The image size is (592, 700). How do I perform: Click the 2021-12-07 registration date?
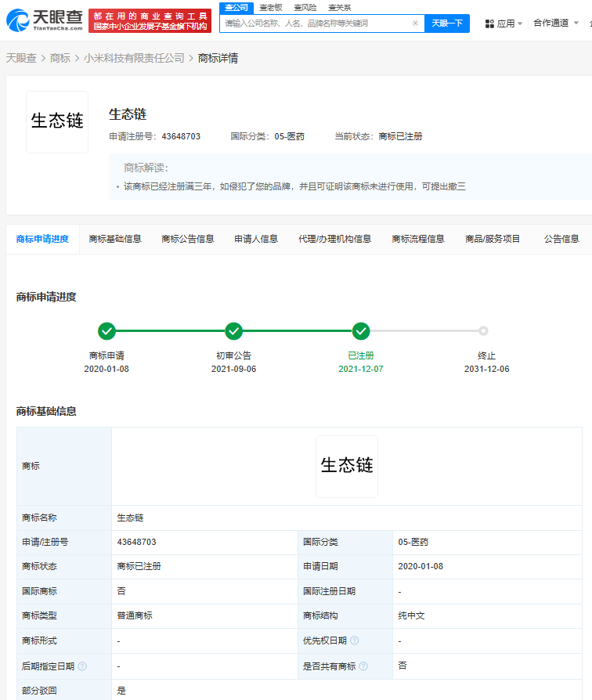tap(361, 370)
